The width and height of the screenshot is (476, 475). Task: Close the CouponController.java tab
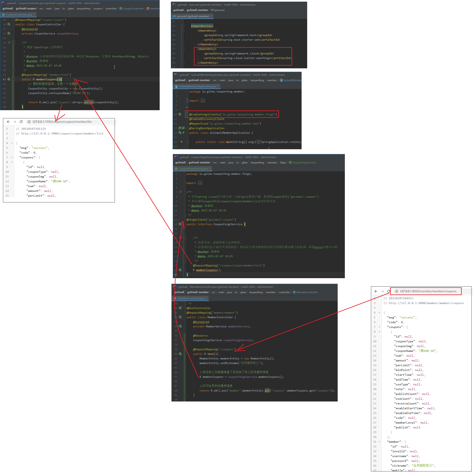point(34,15)
